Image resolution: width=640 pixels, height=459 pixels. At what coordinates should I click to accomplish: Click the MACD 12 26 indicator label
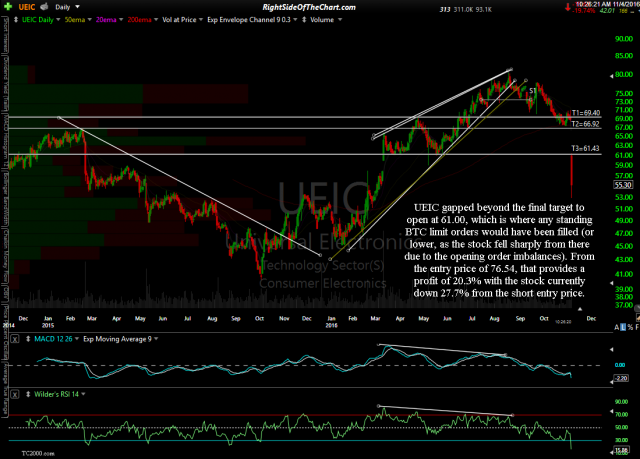coord(53,339)
